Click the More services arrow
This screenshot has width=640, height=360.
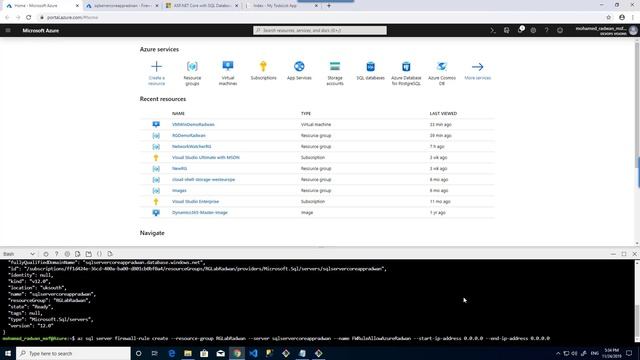pyautogui.click(x=478, y=66)
